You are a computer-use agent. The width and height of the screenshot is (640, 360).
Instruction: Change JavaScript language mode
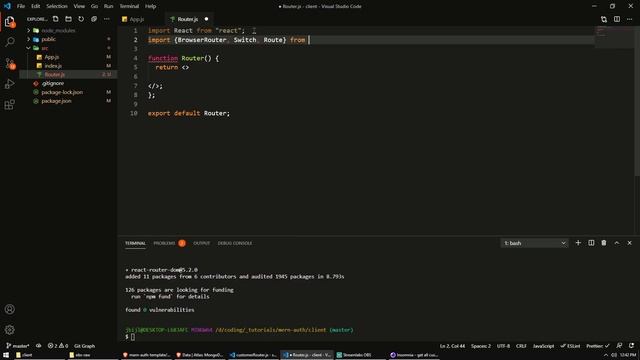coord(543,346)
